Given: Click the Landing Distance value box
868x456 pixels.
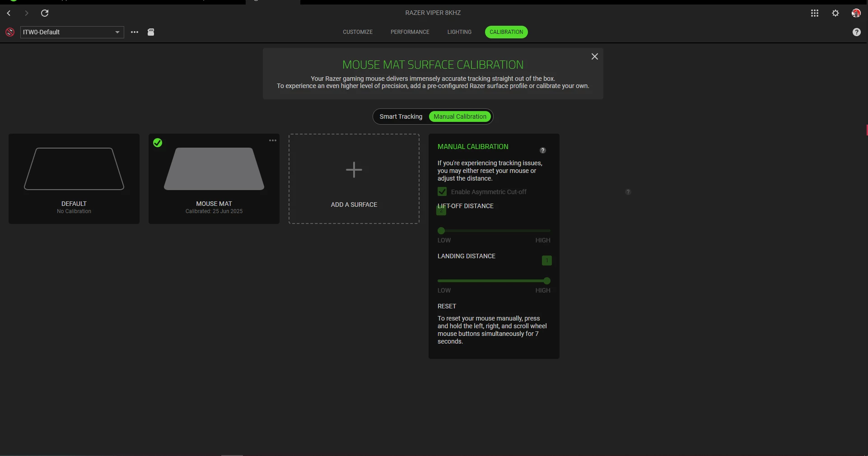Looking at the screenshot, I should tap(546, 261).
